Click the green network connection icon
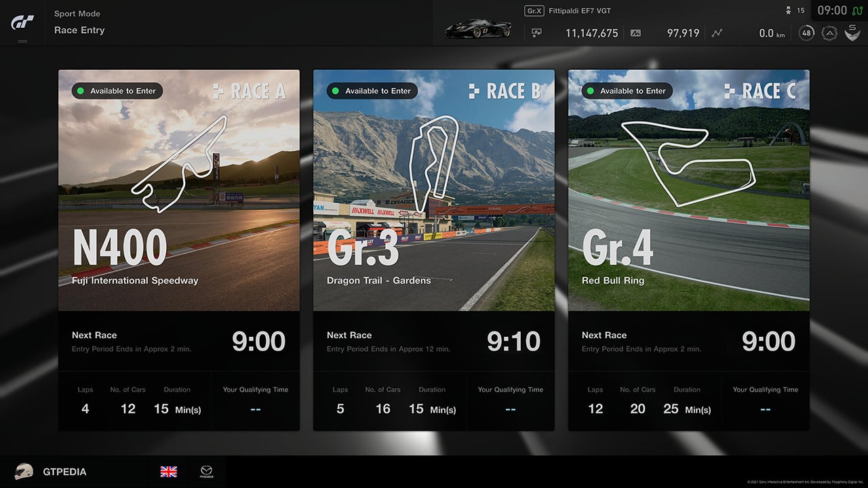Viewport: 868px width, 488px height. pyautogui.click(x=856, y=10)
